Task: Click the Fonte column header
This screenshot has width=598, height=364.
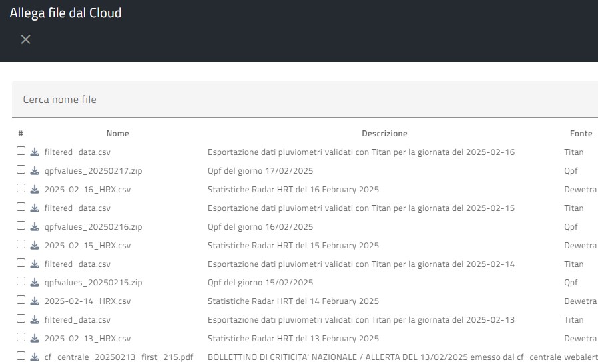Action: pos(581,134)
